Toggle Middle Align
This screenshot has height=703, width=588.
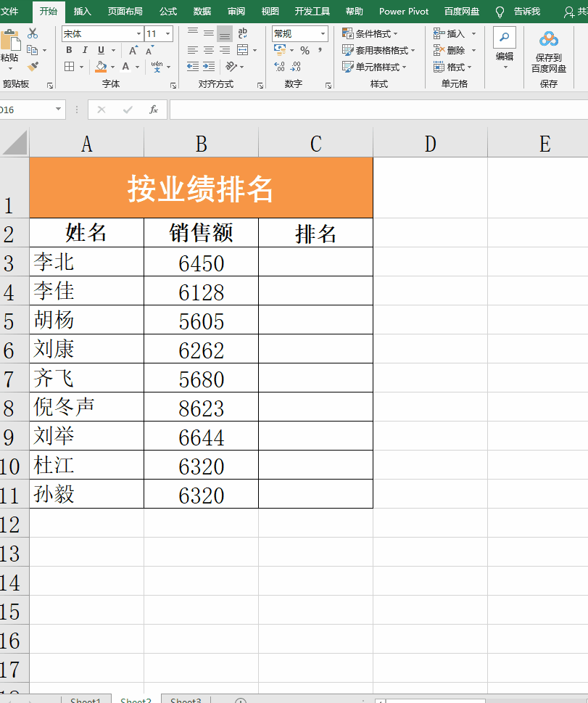click(209, 33)
